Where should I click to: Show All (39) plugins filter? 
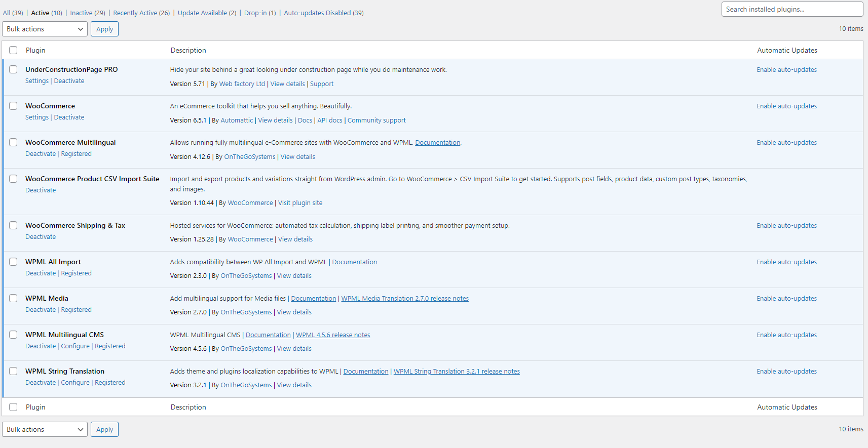tap(13, 13)
